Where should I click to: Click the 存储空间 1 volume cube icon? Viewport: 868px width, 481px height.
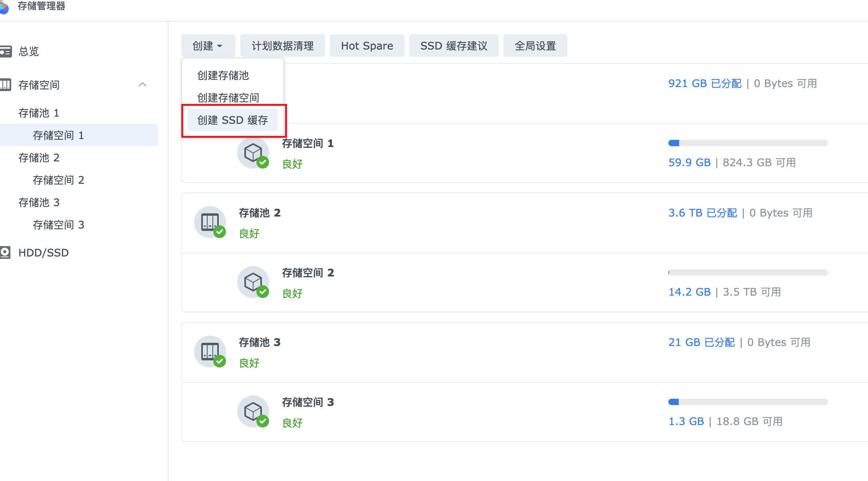click(253, 153)
